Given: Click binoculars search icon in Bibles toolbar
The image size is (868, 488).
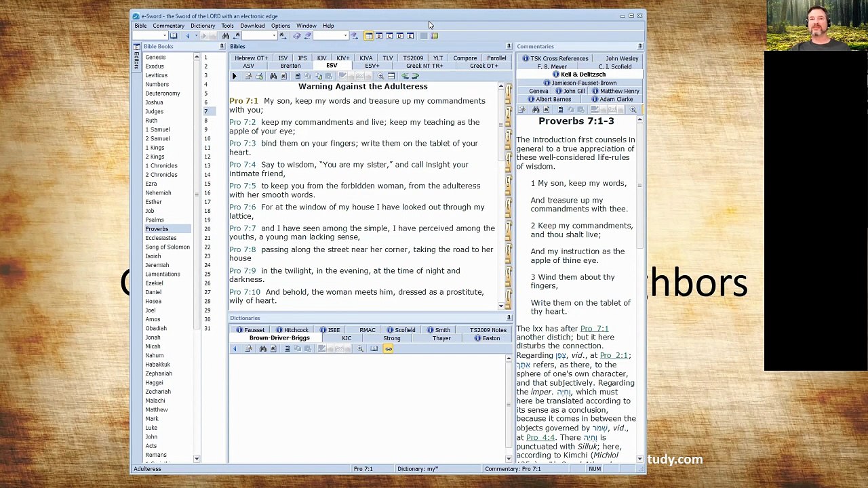Looking at the screenshot, I should tap(273, 76).
